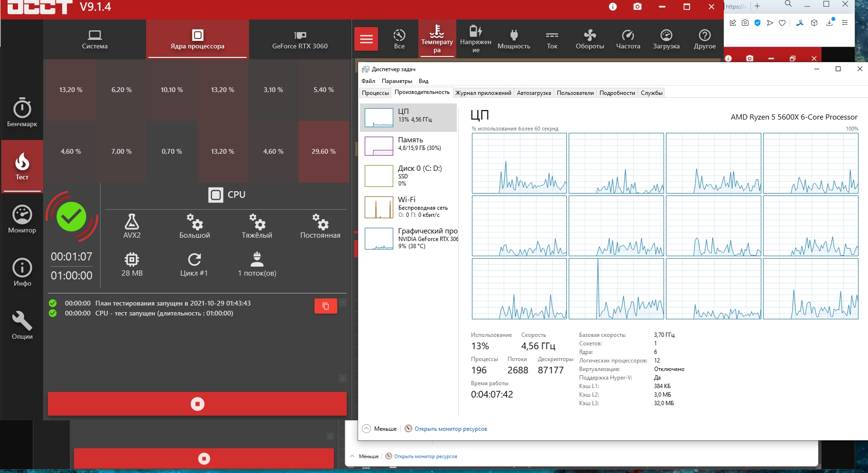Open the Монитор gauge in the OCCT sidebar
868x473 pixels.
(22, 219)
